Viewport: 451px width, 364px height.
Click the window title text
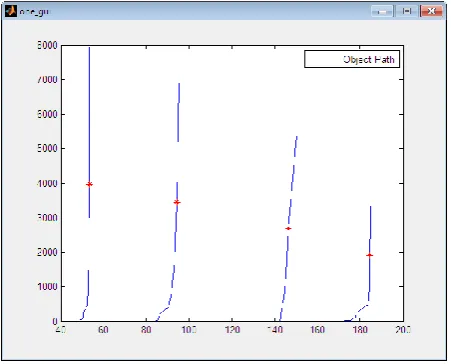point(34,11)
